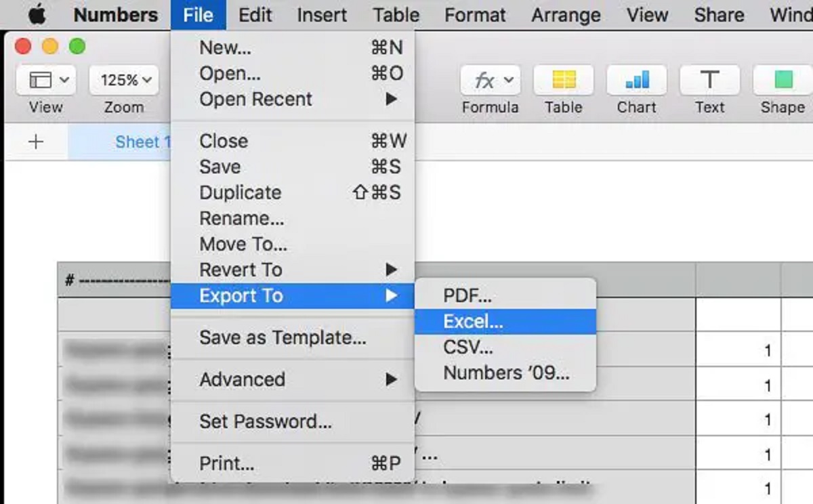Choose Set Password… in File menu

point(266,421)
